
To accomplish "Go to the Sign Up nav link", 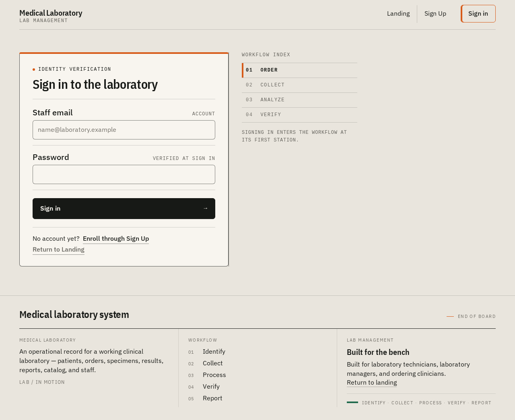I will pyautogui.click(x=435, y=14).
